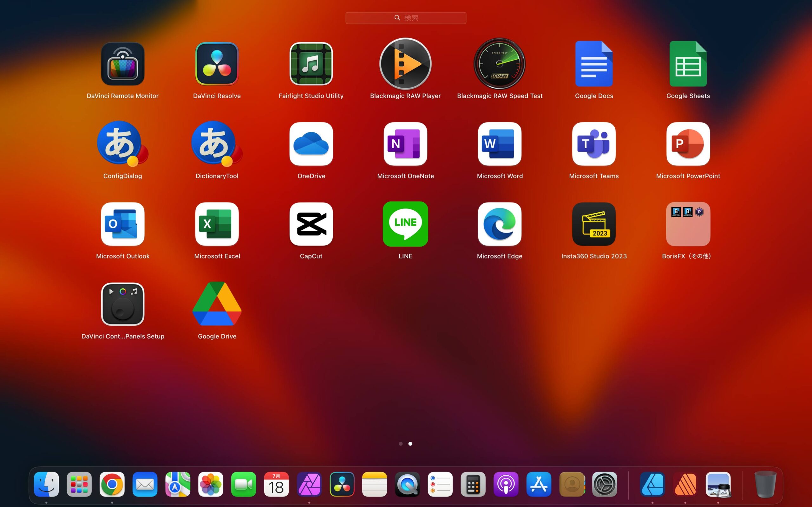Launch Google Drive app
This screenshot has height=507, width=812.
[x=217, y=304]
